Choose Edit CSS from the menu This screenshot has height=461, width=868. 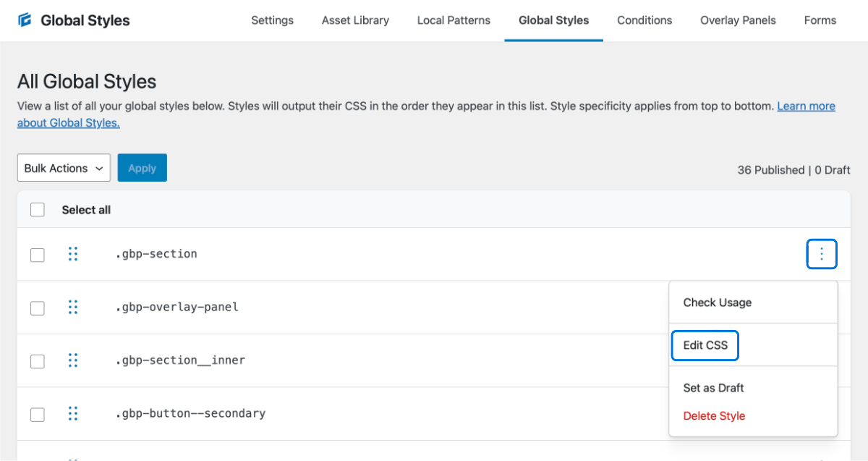coord(705,345)
